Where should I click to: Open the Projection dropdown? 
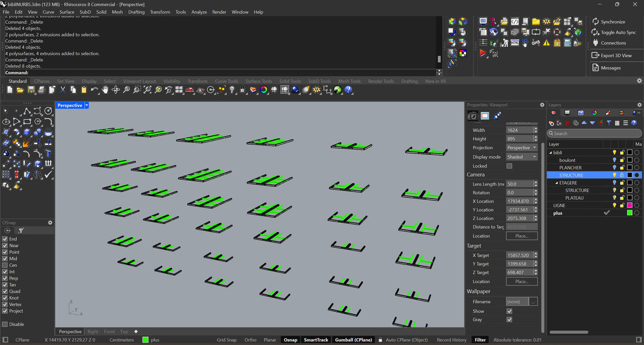click(521, 147)
